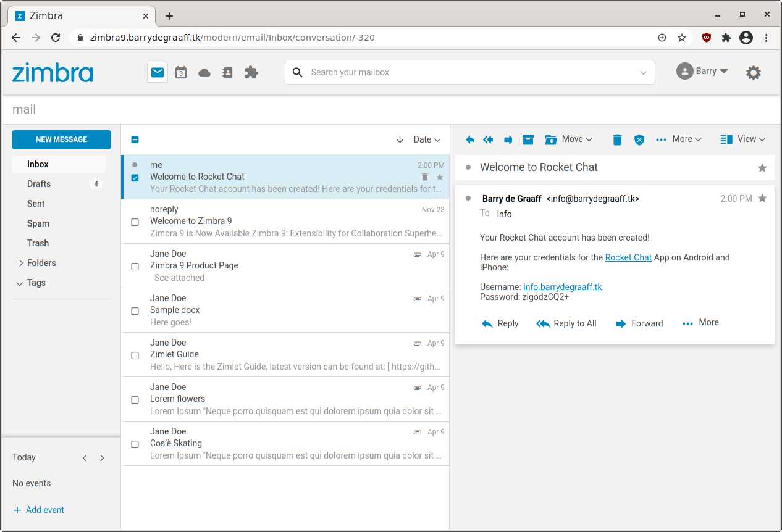Reload the page in Chrome
This screenshot has height=532, width=782.
coord(56,38)
